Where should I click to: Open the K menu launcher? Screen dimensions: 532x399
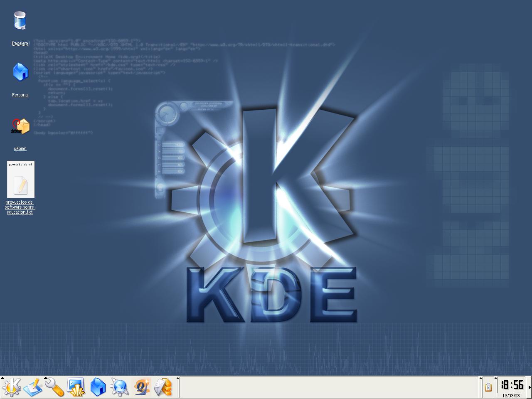pos(12,388)
